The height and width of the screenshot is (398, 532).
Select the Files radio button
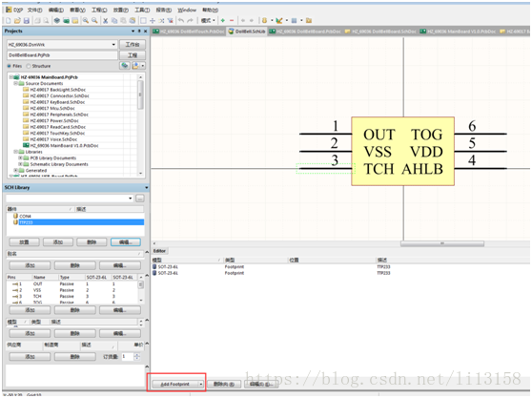click(x=9, y=66)
